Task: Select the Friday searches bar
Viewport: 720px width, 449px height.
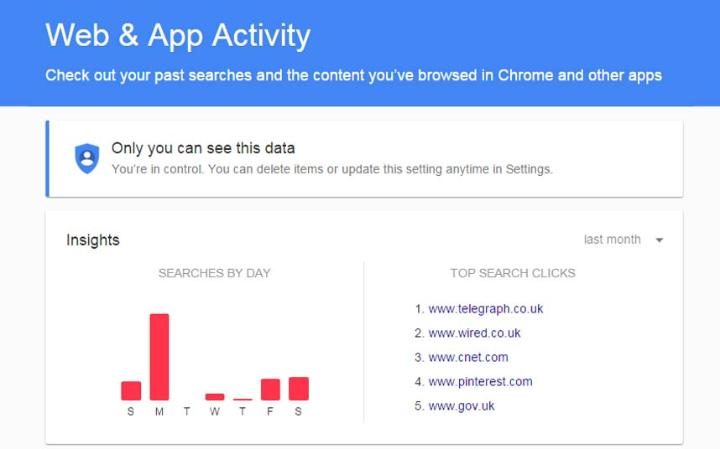Action: click(270, 389)
